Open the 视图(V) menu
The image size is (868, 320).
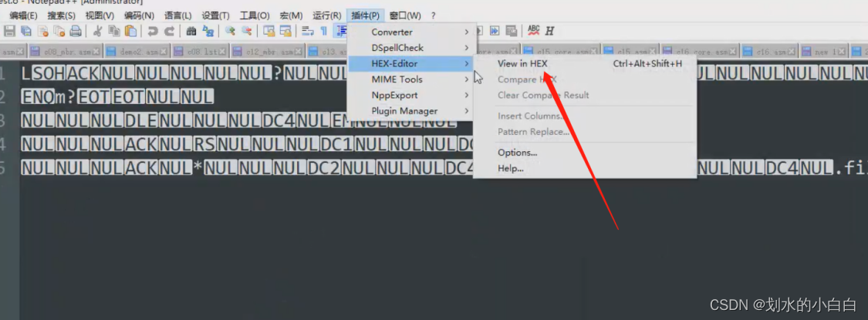[x=100, y=15]
